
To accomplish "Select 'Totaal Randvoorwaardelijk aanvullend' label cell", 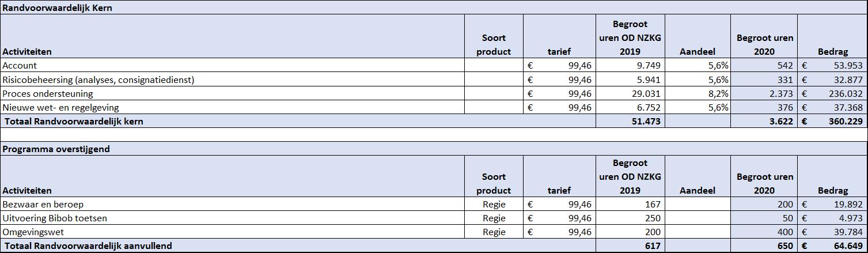I will pyautogui.click(x=88, y=246).
